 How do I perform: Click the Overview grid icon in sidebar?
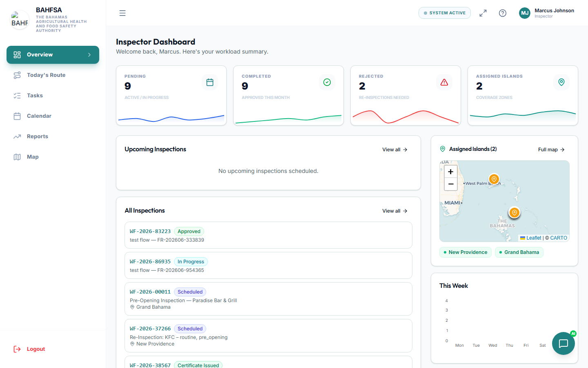[17, 55]
